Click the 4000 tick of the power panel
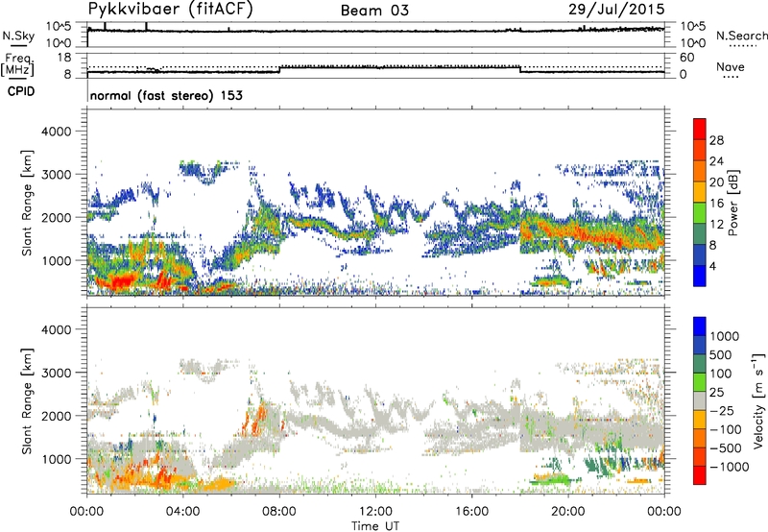This screenshot has height=532, width=768. pyautogui.click(x=57, y=132)
